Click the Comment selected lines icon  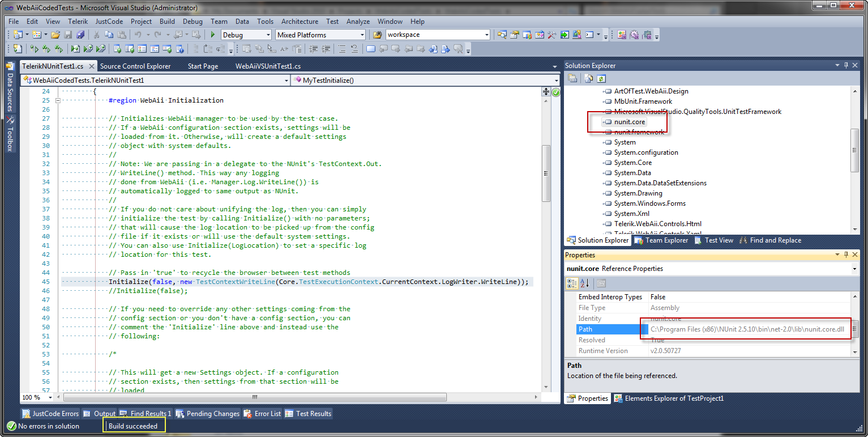pyautogui.click(x=341, y=49)
